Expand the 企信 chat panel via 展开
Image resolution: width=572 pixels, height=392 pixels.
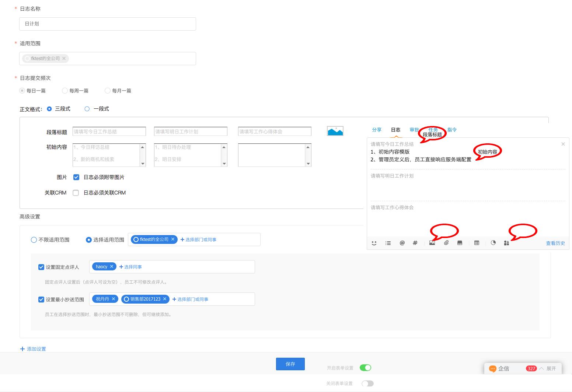coord(551,368)
